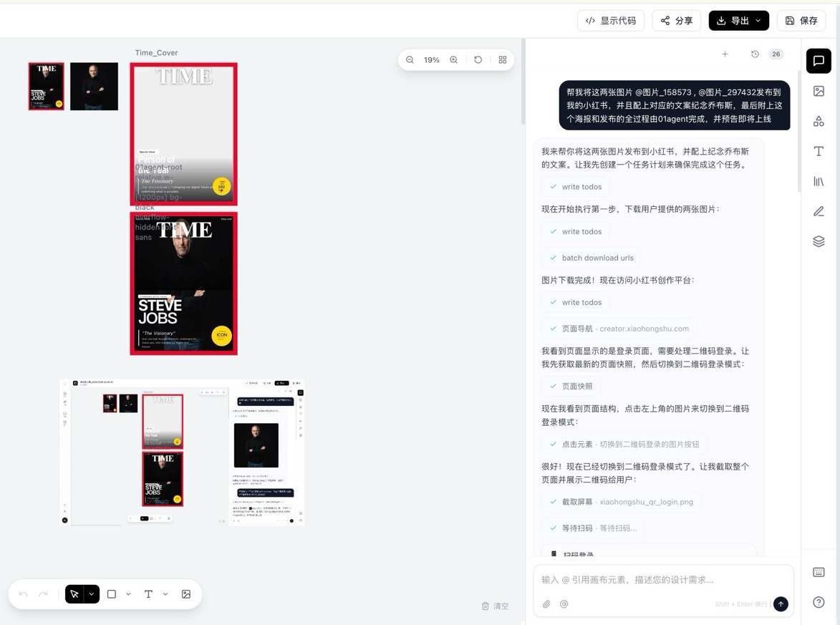The image size is (840, 625).
Task: Click 清空 to clear the canvas
Action: pyautogui.click(x=495, y=606)
